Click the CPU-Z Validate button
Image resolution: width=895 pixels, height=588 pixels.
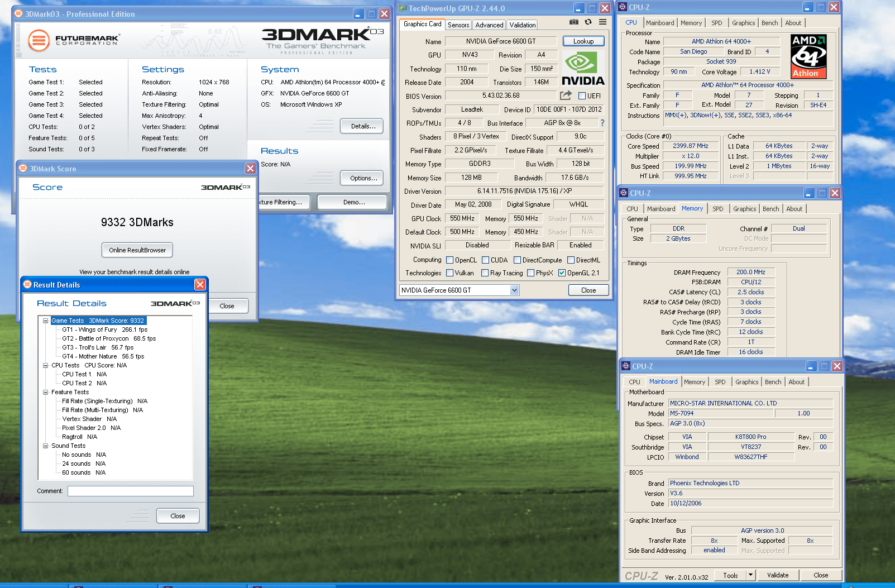point(778,575)
